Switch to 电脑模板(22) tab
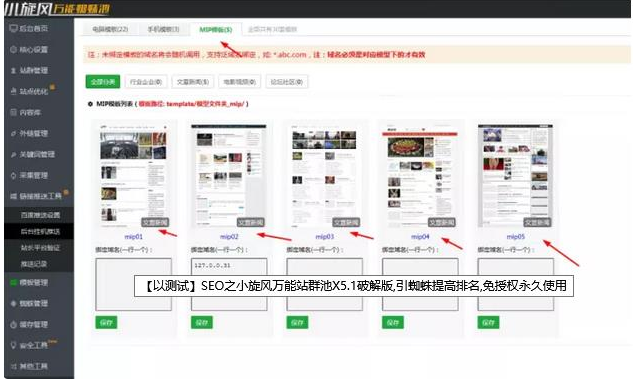The width and height of the screenshot is (633, 381). pos(110,29)
